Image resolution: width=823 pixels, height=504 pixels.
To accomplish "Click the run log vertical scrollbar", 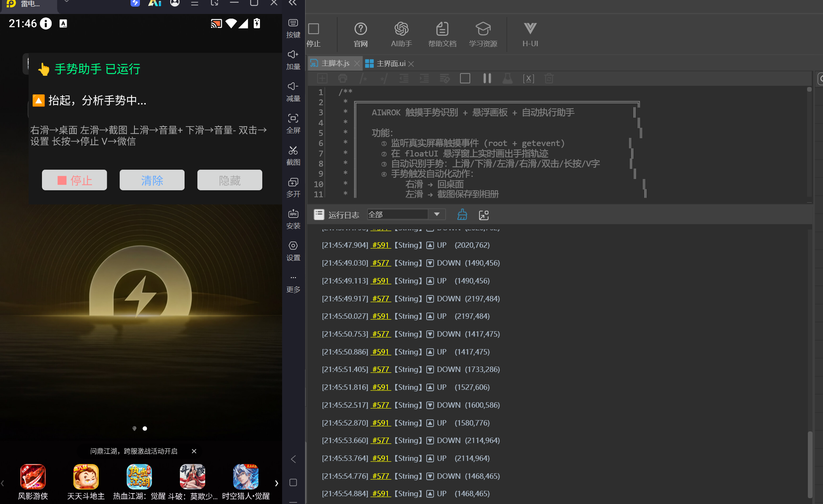I will pos(810,464).
